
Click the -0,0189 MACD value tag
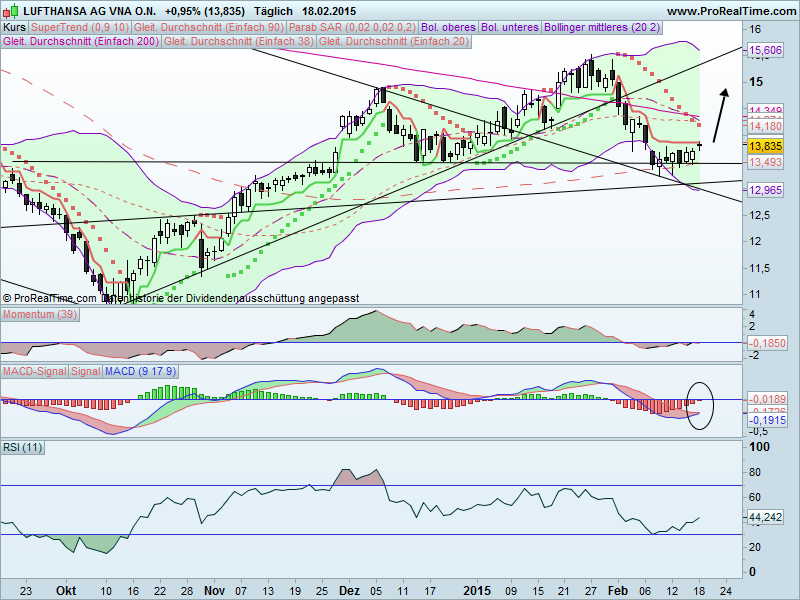(x=767, y=399)
